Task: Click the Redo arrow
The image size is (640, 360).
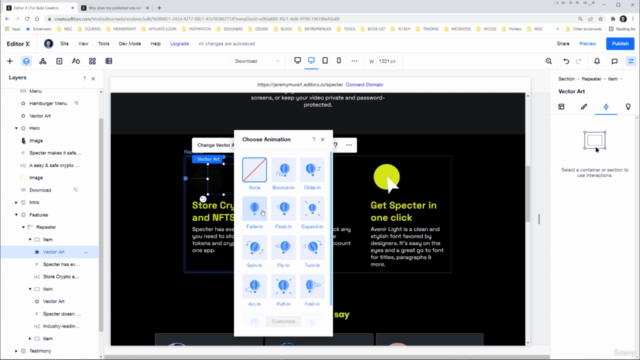Action: [x=579, y=61]
